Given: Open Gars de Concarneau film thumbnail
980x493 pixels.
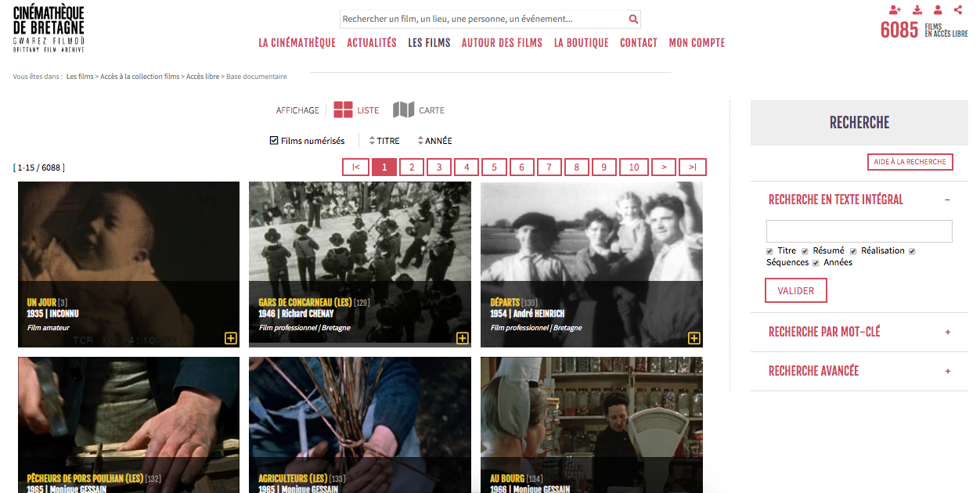Looking at the screenshot, I should point(360,264).
